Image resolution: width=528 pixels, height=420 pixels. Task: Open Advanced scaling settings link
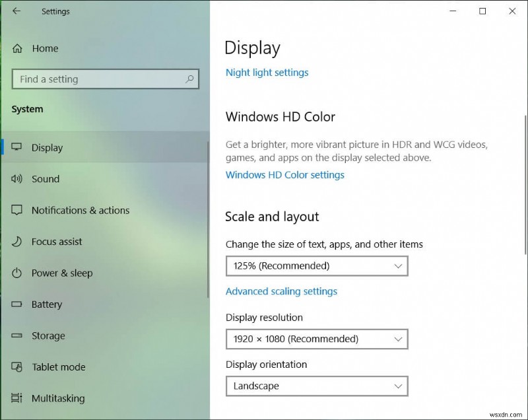pos(281,291)
